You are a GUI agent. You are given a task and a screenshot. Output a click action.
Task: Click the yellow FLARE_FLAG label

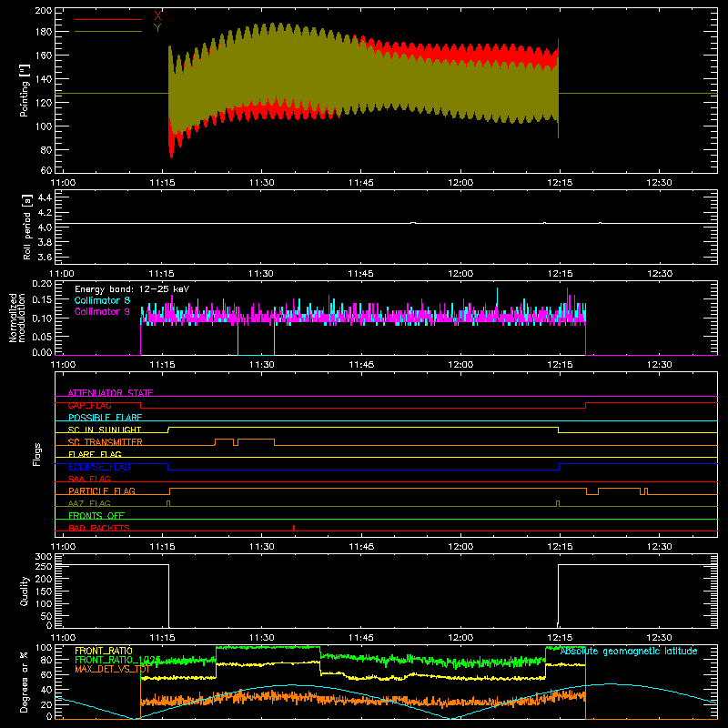(95, 454)
